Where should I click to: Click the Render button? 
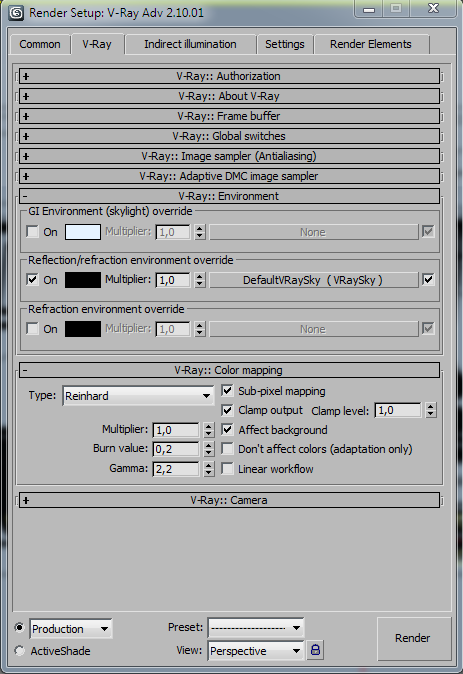click(x=414, y=638)
